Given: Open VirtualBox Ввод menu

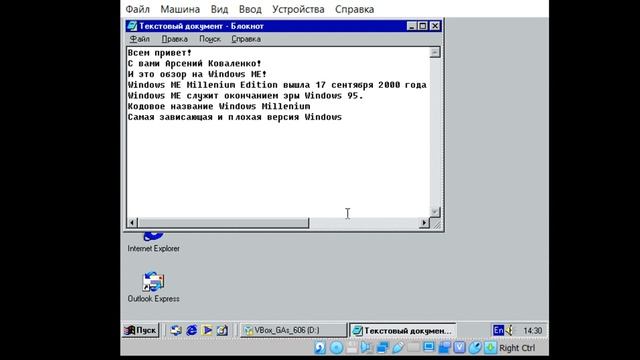Looking at the screenshot, I should (x=250, y=9).
